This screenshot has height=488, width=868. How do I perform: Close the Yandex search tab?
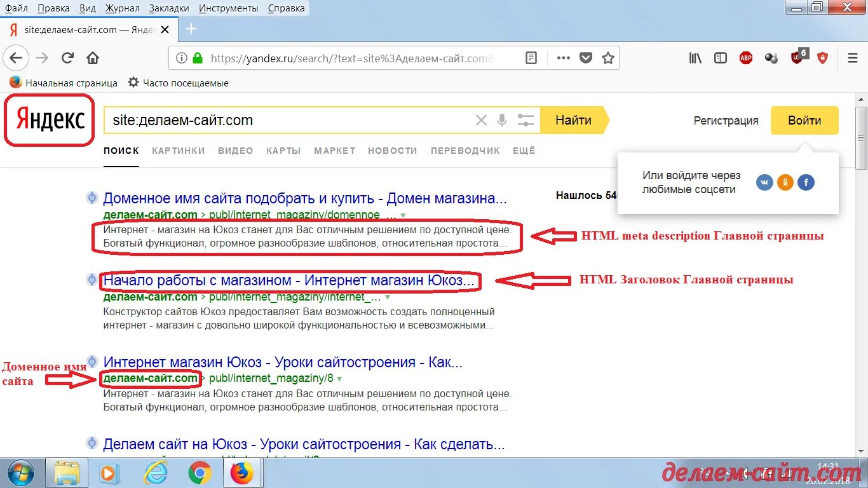(x=165, y=30)
